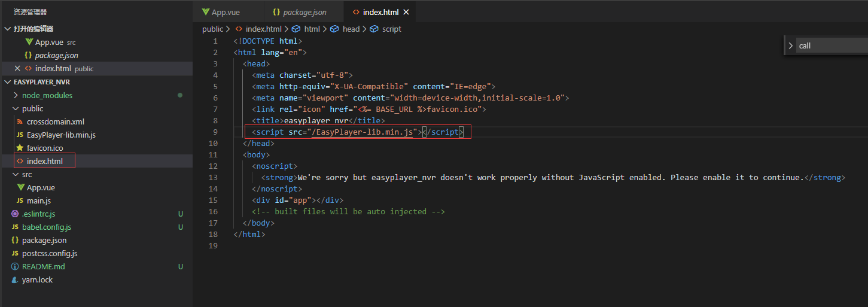Click the '资源管理器' explorer panel title
Screen dimensions: 868x307
coord(30,12)
